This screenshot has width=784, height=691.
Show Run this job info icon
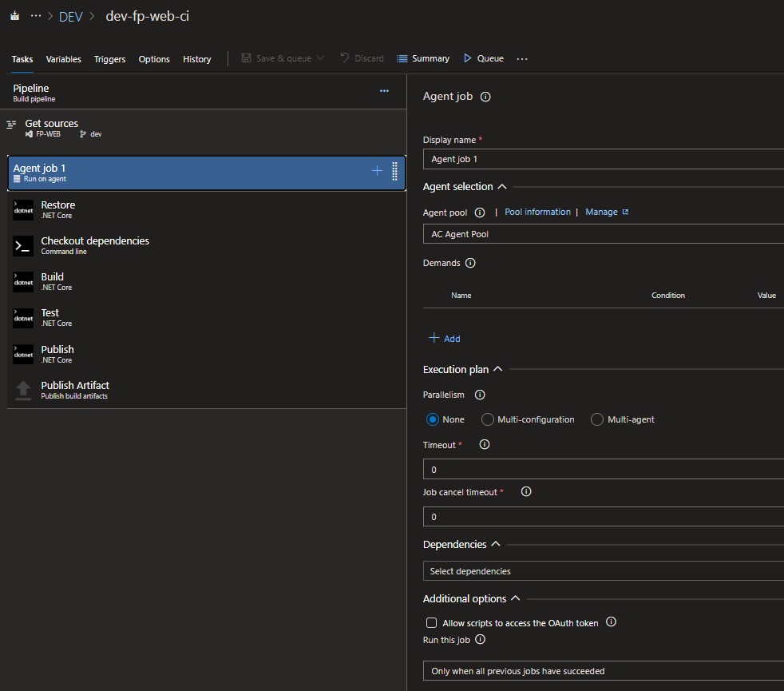pyautogui.click(x=480, y=639)
